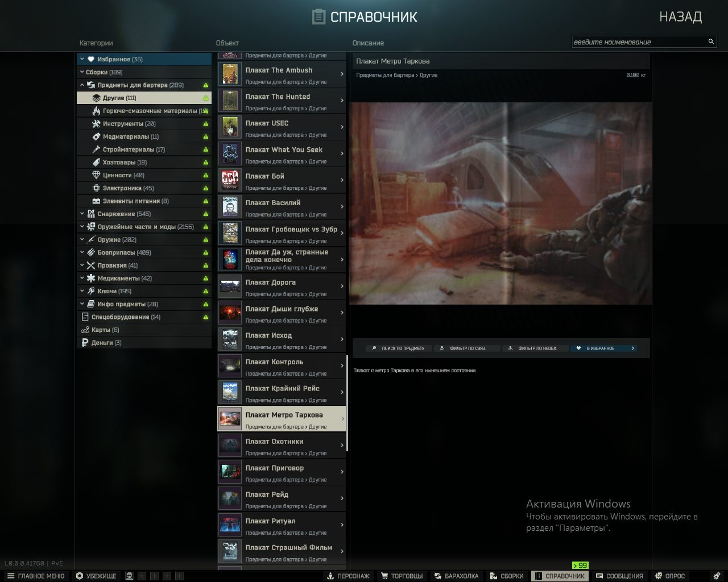
Task: Click the magnifier icon in the search box
Action: tap(711, 41)
